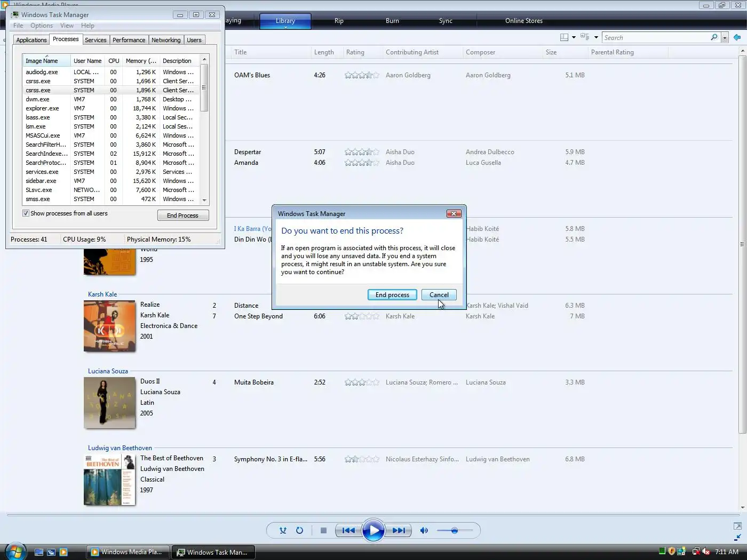Open File menu in Task Manager
The image size is (747, 560).
(x=18, y=26)
